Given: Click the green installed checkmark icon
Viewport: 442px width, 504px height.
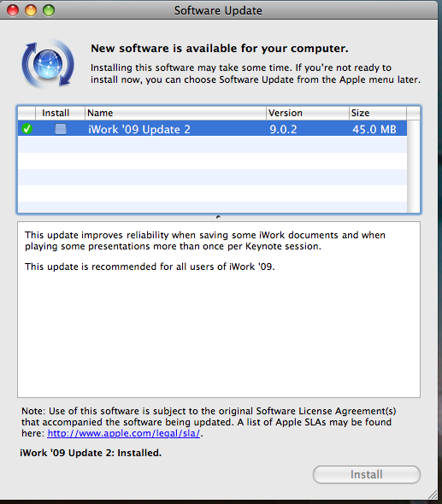Looking at the screenshot, I should [x=27, y=129].
